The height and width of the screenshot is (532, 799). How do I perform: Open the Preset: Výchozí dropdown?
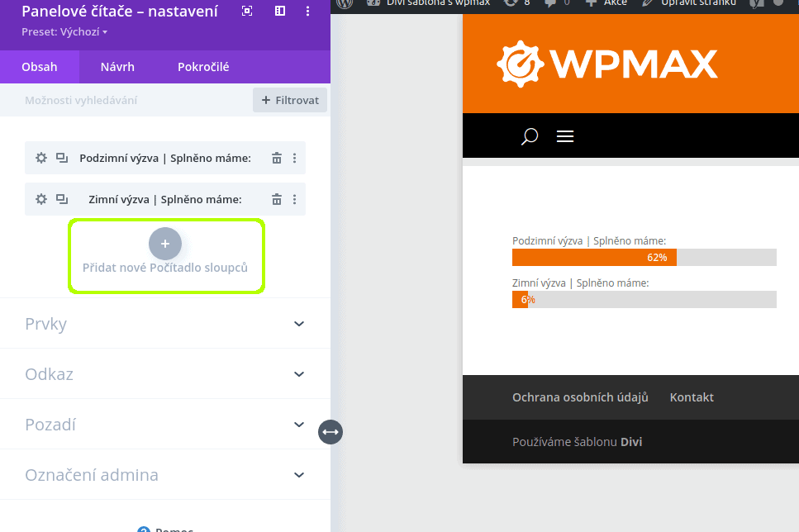[64, 31]
